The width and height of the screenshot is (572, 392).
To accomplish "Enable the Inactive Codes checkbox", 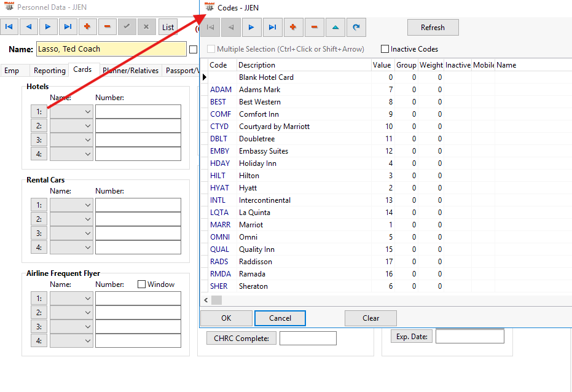I will pos(385,49).
